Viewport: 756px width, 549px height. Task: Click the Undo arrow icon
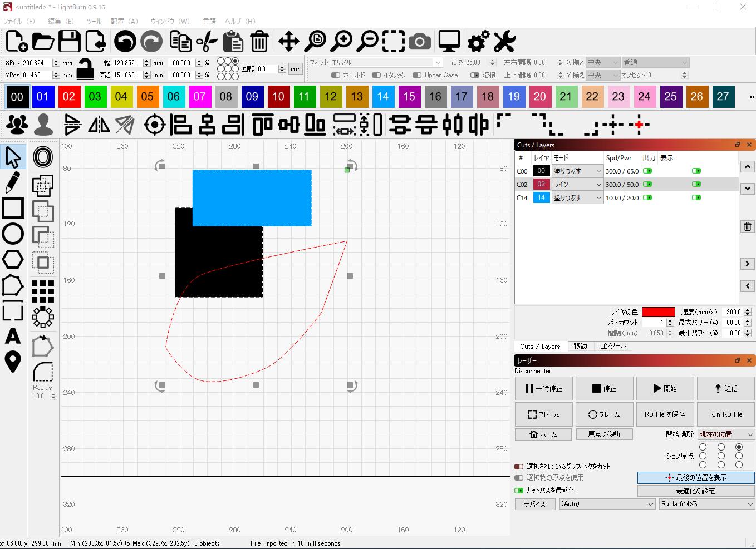pos(125,41)
